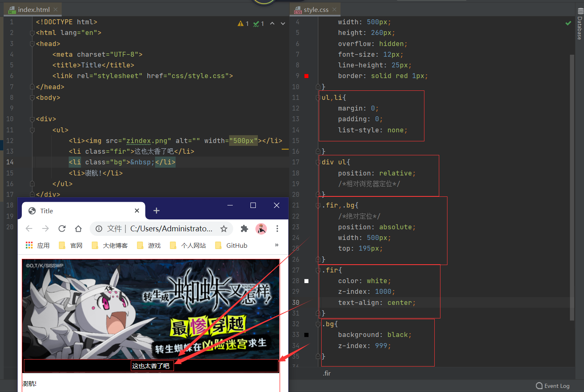
Task: Open the 个人网站 bookmark folder
Action: point(188,245)
